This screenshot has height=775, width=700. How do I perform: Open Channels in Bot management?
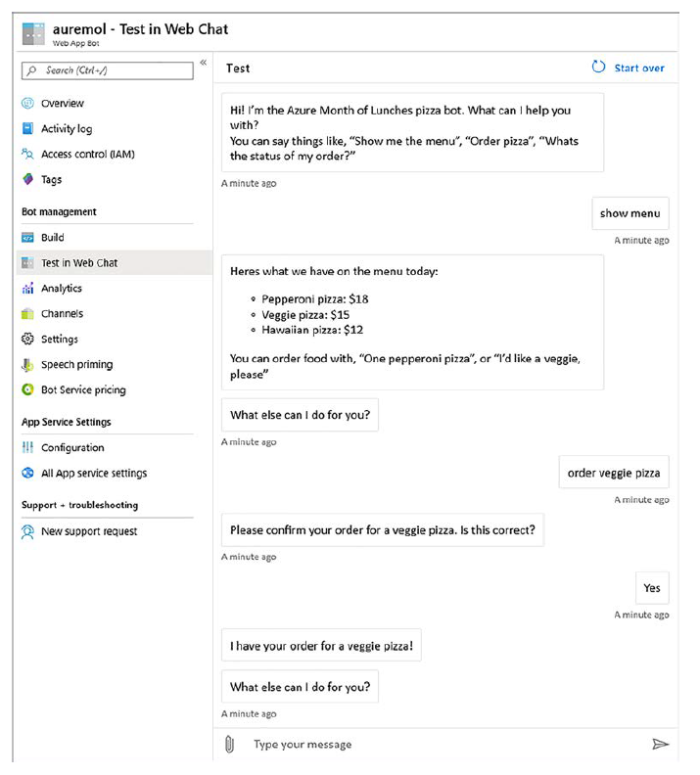62,314
